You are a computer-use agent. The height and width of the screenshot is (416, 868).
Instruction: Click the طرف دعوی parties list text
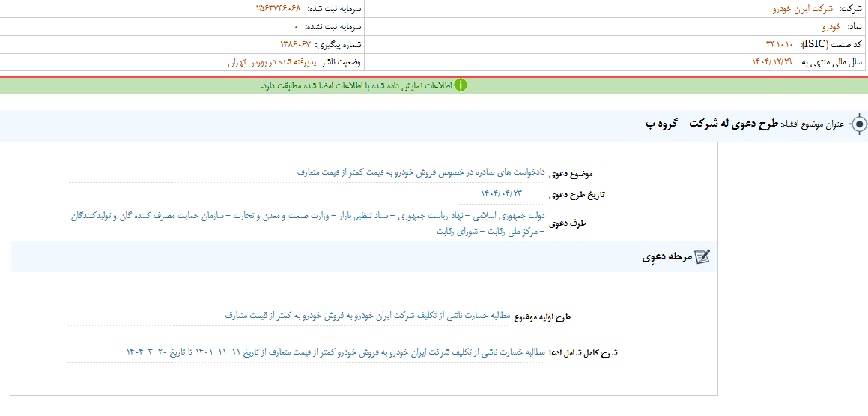pos(309,223)
